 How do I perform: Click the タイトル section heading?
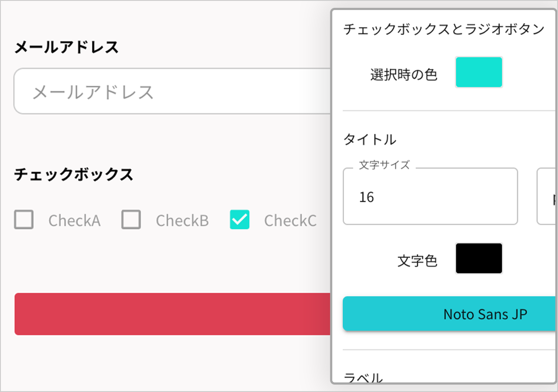point(370,139)
